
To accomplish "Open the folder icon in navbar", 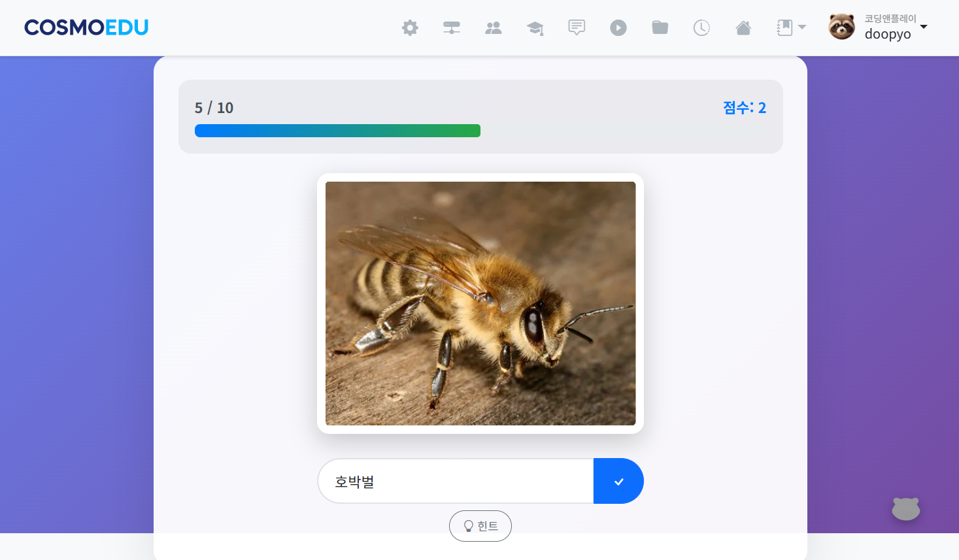I will [660, 27].
